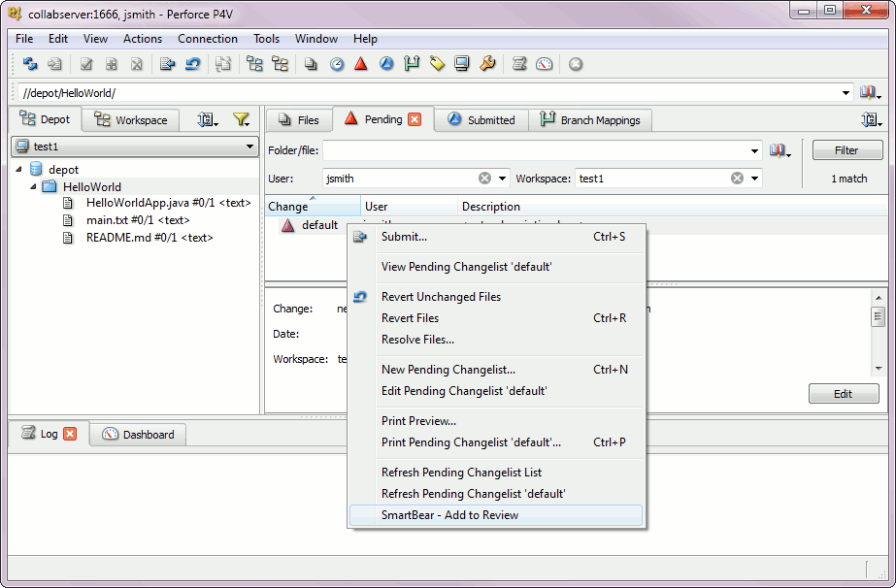This screenshot has height=588, width=896.
Task: Clear the jsmith user filter field
Action: [483, 178]
